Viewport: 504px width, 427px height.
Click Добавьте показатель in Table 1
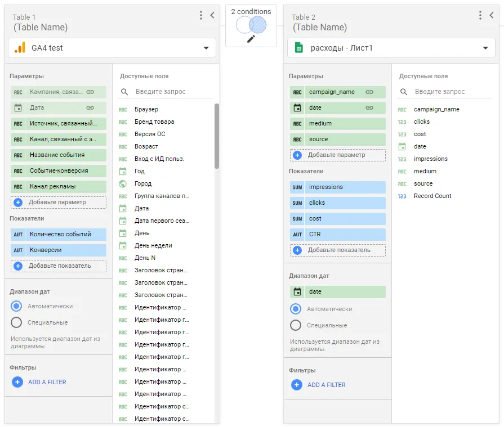click(x=59, y=266)
